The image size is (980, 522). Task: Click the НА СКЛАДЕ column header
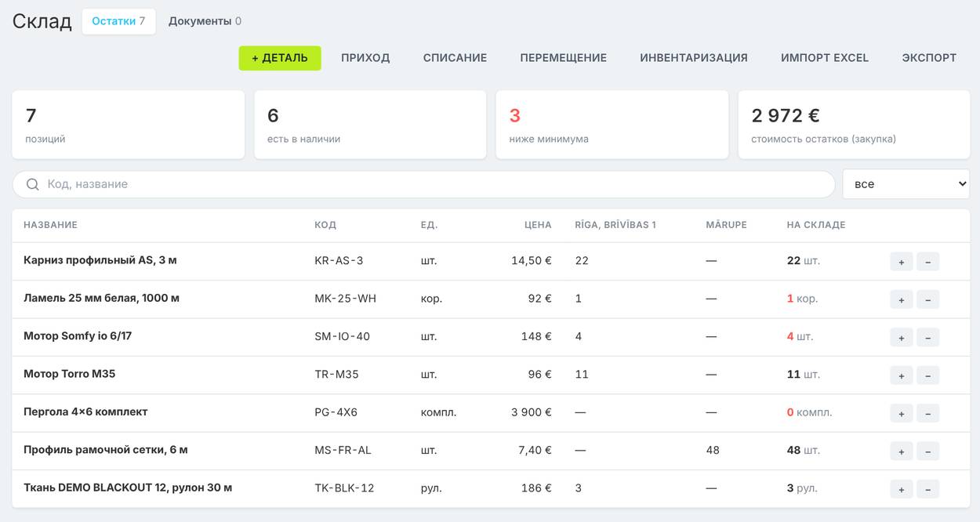coord(816,225)
